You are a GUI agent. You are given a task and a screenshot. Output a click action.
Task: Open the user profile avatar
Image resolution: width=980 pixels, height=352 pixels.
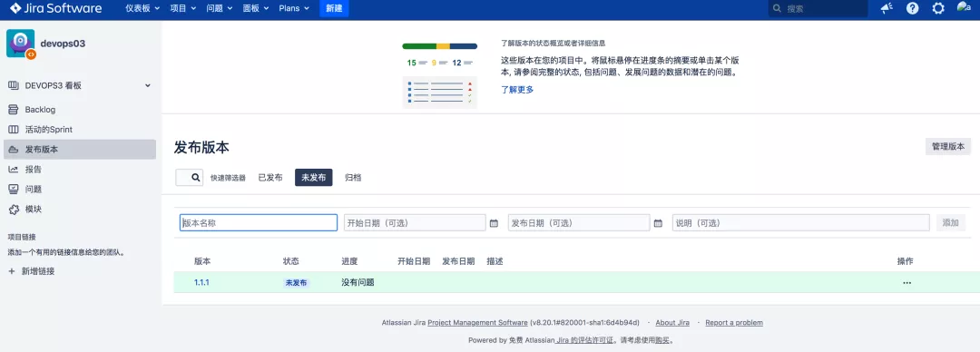[964, 7]
